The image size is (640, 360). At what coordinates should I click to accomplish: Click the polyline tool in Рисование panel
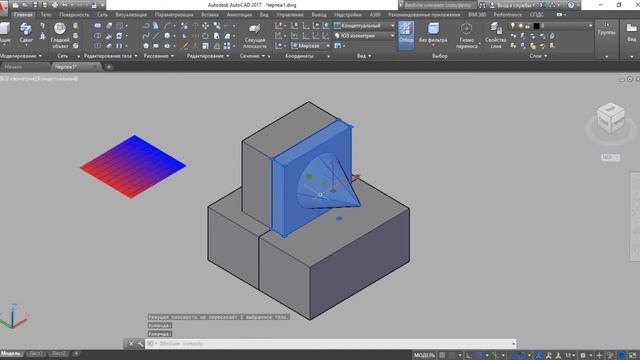pos(146,26)
